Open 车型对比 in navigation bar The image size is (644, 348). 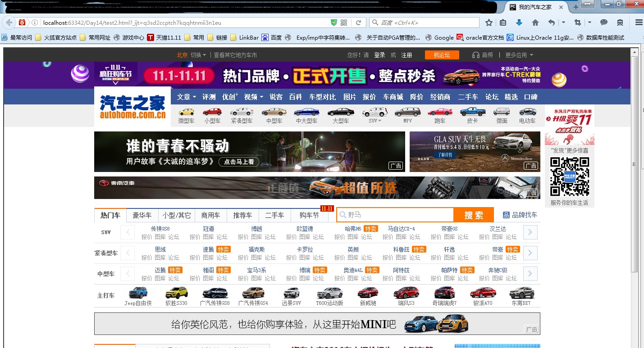322,97
